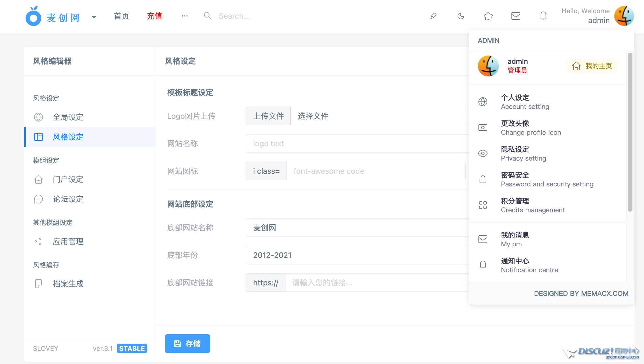Click the 存储 save button
This screenshot has height=364, width=644.
pos(187,343)
